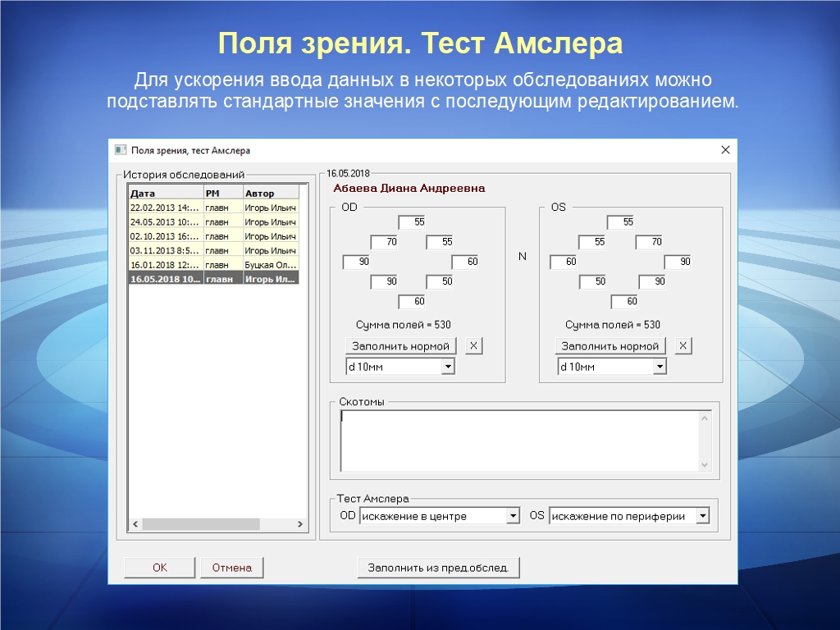Click the OD top field value 55
The width and height of the screenshot is (840, 630).
413,222
